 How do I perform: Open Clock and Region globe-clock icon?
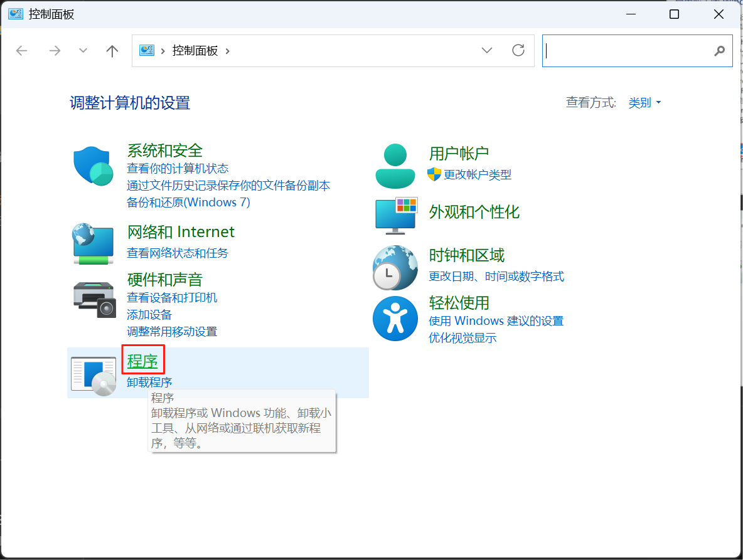pos(395,267)
